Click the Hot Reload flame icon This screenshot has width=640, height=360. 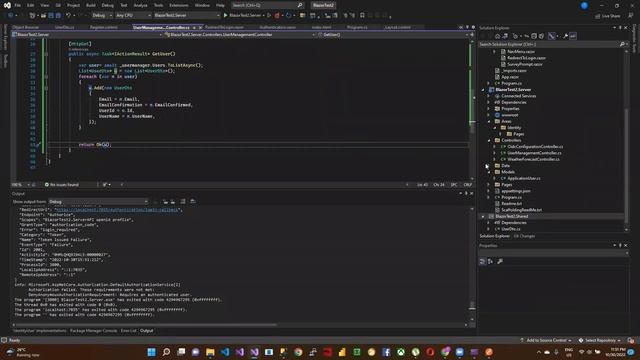pyautogui.click(x=277, y=16)
